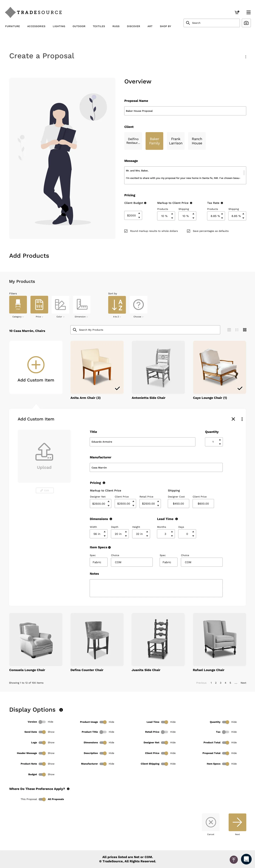The height and width of the screenshot is (868, 255).
Task: Switch to grid view icon
Action: click(245, 330)
